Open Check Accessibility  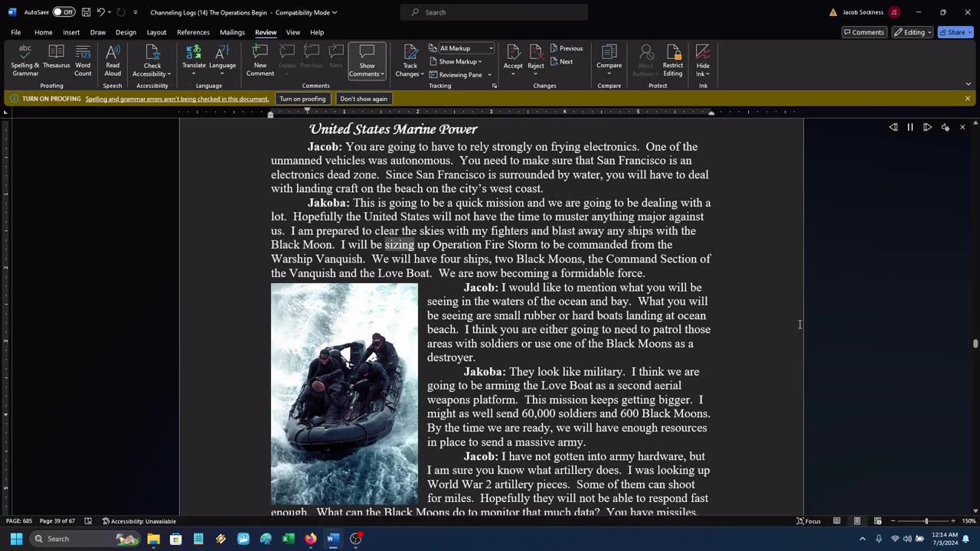(x=152, y=60)
